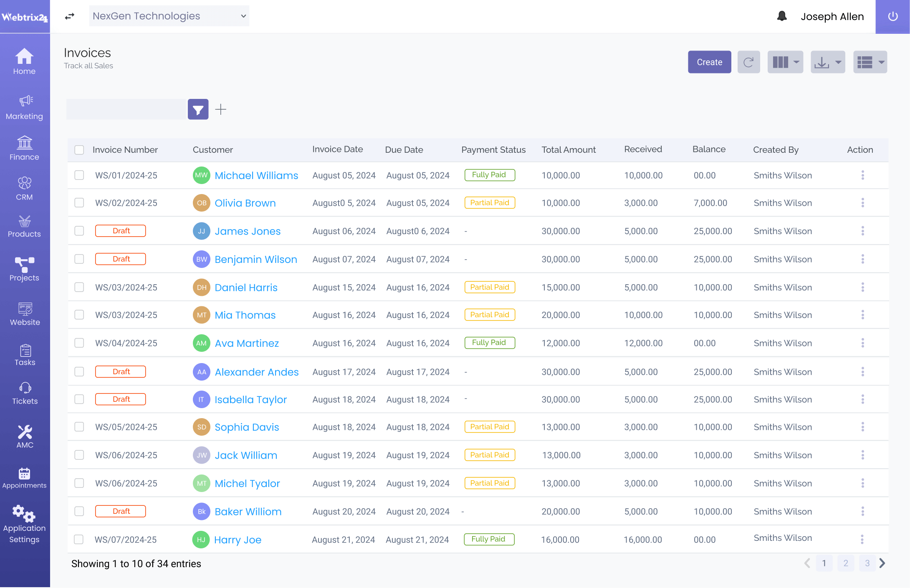
Task: Go to next page arrow
Action: coord(882,563)
